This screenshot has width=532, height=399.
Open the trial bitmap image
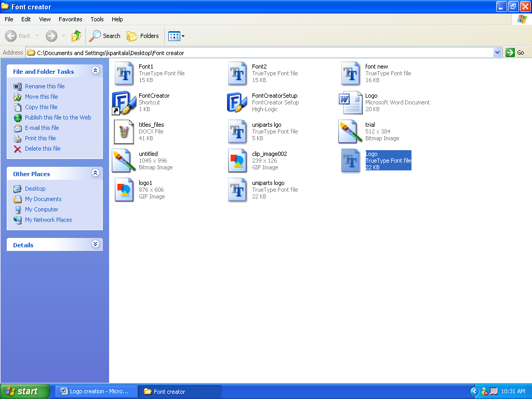point(351,131)
